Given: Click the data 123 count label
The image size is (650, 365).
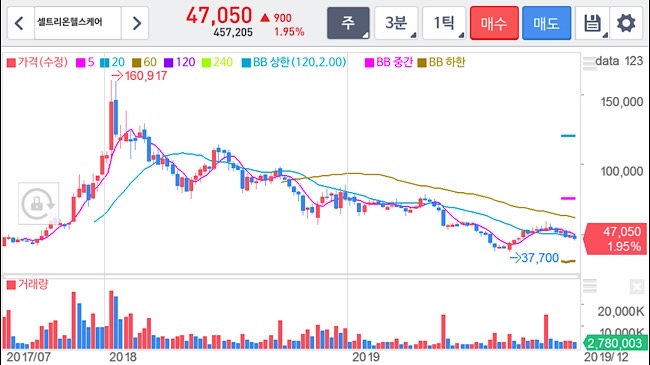Looking at the screenshot, I should pos(619,61).
